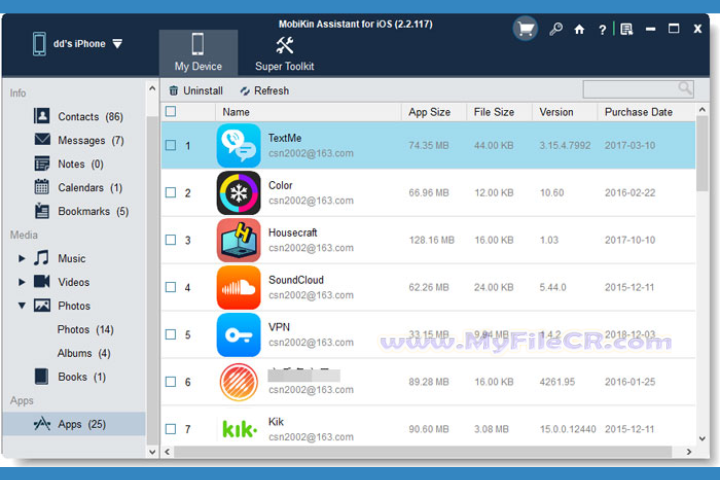Check the Color row checkbox

point(170,192)
